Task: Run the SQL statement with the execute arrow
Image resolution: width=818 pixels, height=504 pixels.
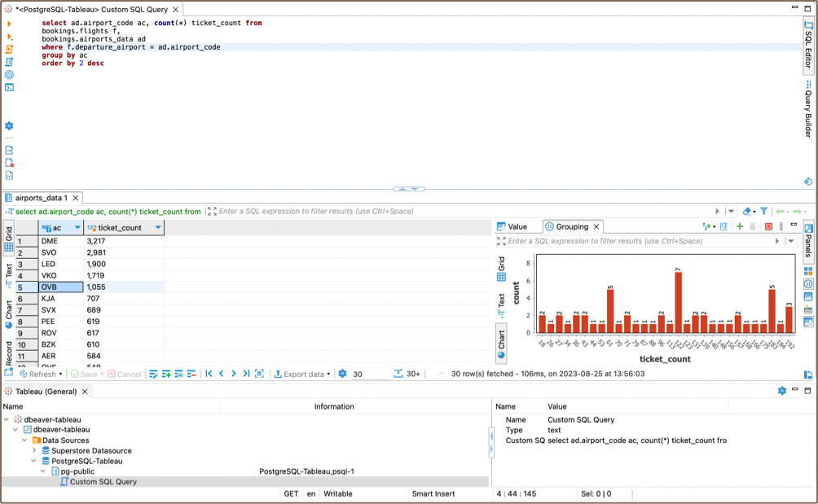Action: [x=9, y=24]
